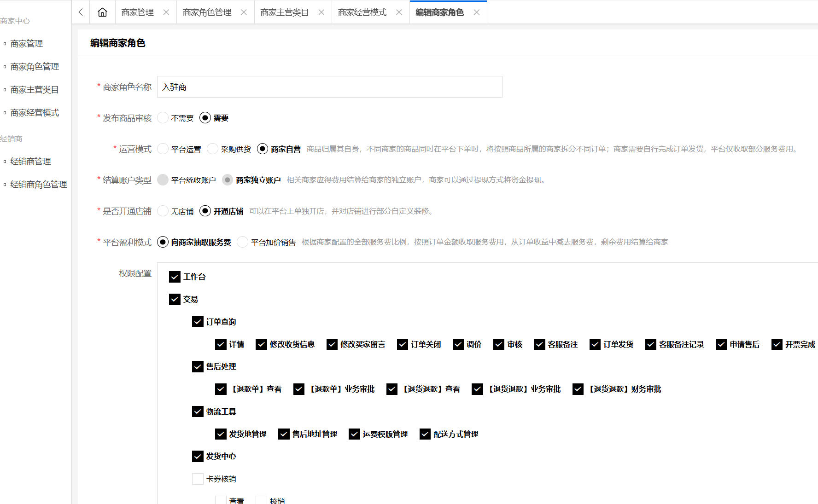Open 经销商管理 in the sidebar
The image size is (818, 504).
30,162
